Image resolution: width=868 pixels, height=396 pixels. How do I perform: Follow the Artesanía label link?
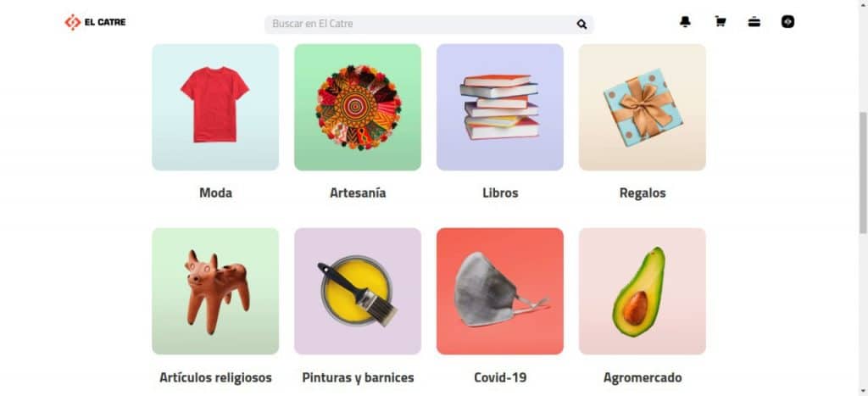[x=358, y=192]
